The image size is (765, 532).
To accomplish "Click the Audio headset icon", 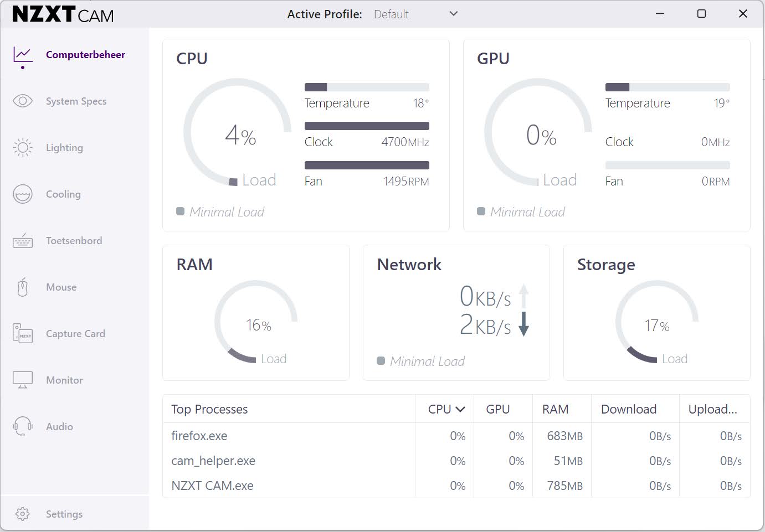I will click(x=23, y=426).
